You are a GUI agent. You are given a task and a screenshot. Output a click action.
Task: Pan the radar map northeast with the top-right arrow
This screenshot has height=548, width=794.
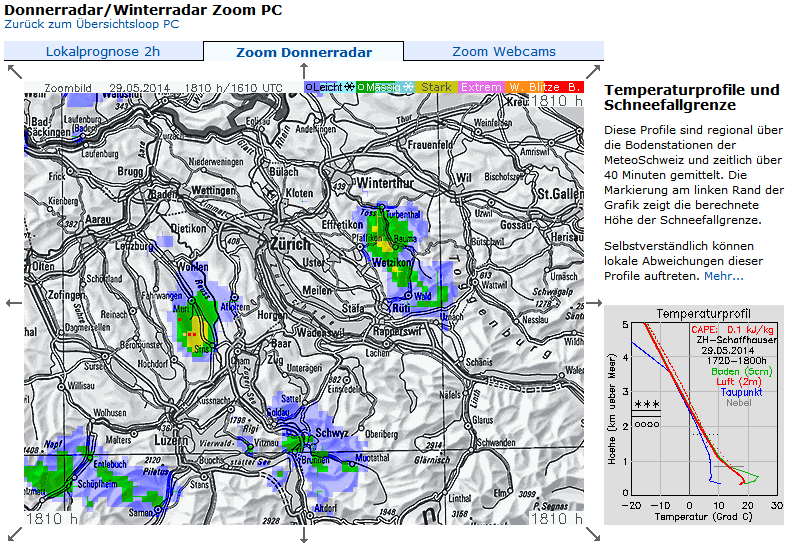(x=593, y=72)
